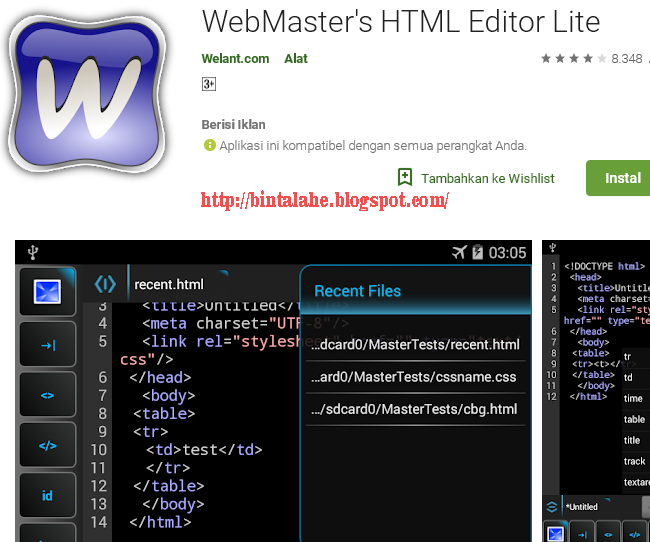
Task: Insert closing tag with the </> button
Action: [47, 445]
